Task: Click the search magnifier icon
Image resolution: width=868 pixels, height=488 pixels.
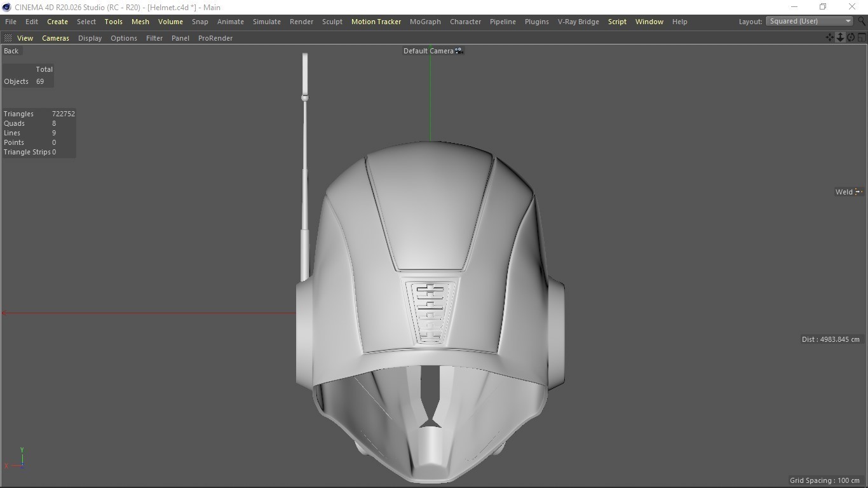Action: (862, 21)
